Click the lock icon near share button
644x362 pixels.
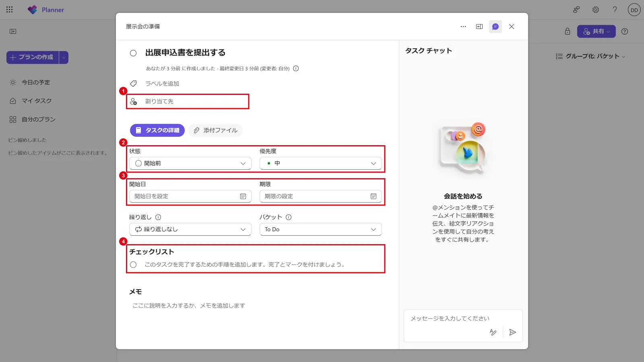coord(568,31)
